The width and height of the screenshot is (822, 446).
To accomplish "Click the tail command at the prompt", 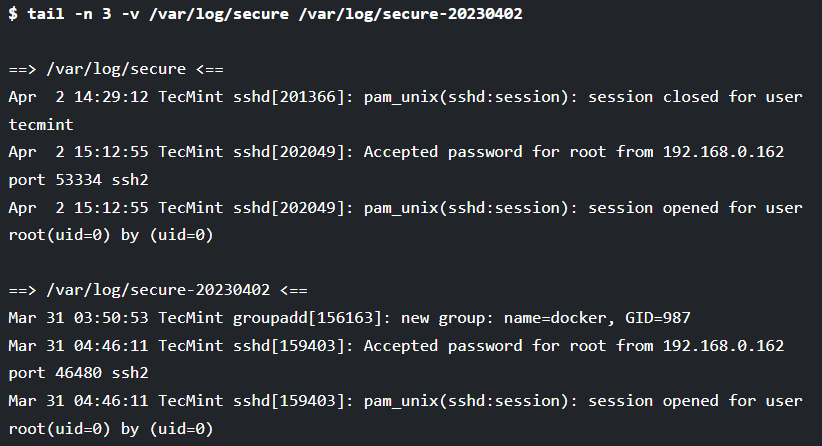I will [x=46, y=14].
